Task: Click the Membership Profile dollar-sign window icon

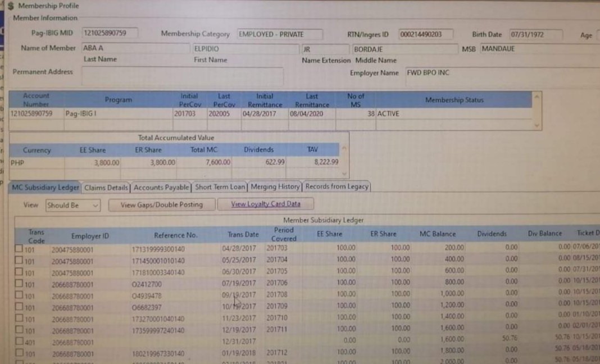Action: pyautogui.click(x=10, y=6)
